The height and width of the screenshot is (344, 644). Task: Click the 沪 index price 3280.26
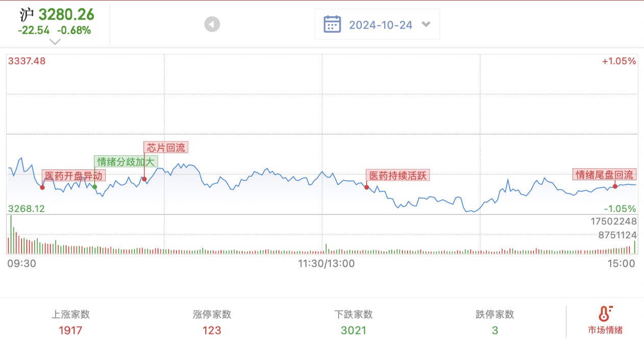point(67,14)
